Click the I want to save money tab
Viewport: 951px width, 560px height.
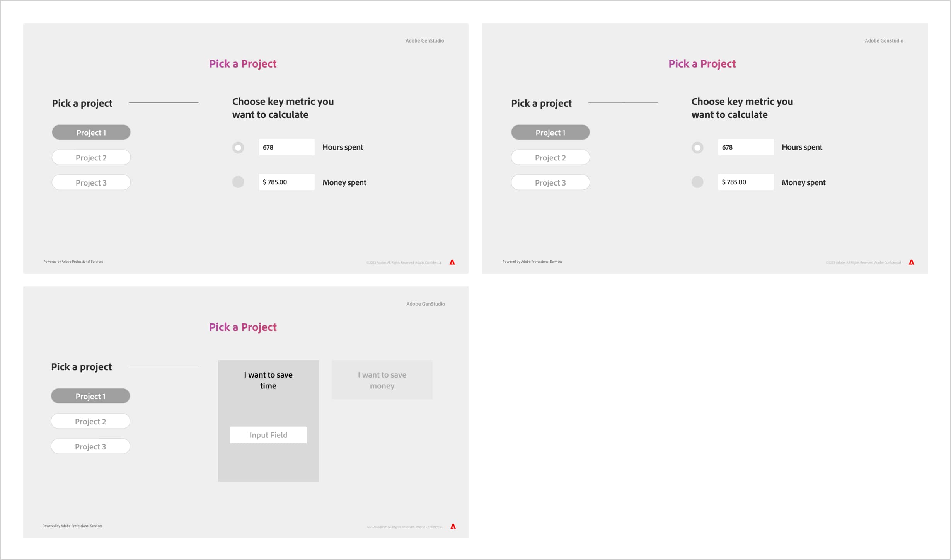pyautogui.click(x=382, y=380)
